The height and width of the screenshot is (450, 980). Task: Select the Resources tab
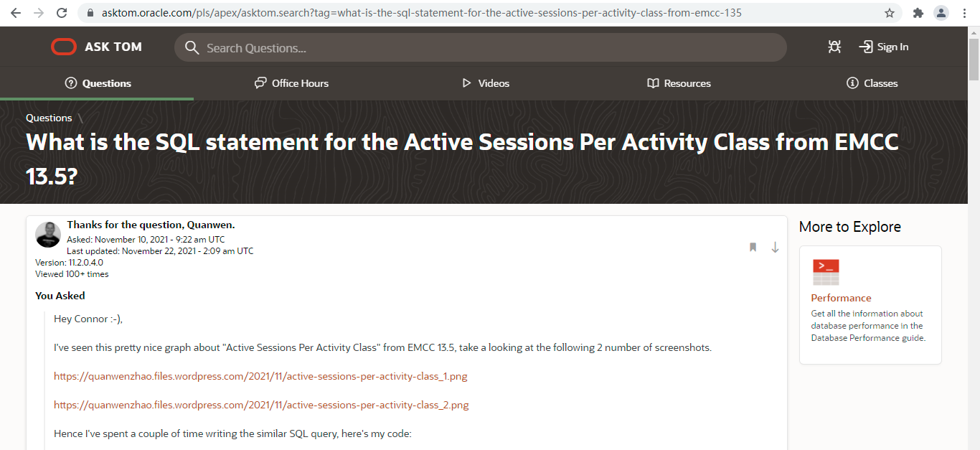coord(679,83)
